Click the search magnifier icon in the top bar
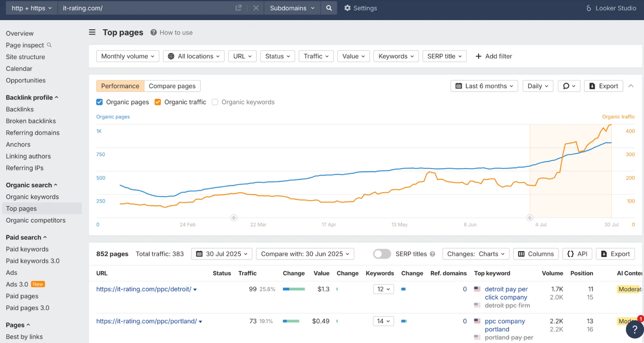The height and width of the screenshot is (343, 644). click(x=329, y=8)
